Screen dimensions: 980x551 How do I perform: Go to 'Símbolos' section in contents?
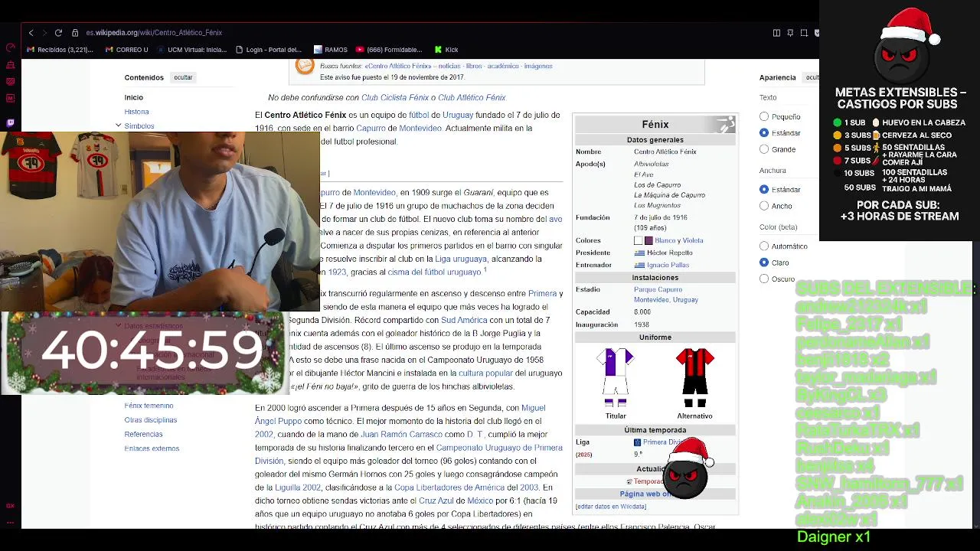click(x=139, y=126)
